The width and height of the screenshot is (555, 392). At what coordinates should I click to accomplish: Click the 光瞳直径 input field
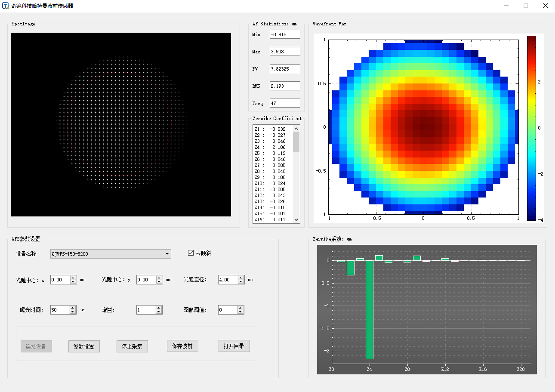pyautogui.click(x=228, y=280)
